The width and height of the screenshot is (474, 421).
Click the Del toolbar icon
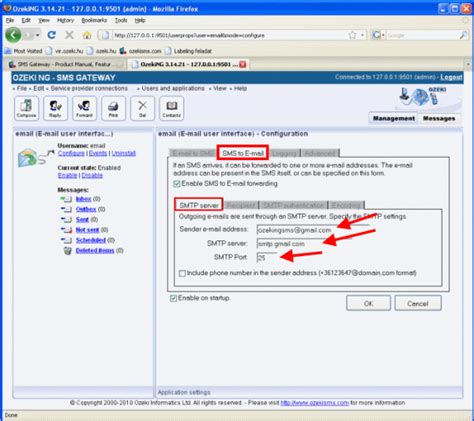click(x=142, y=108)
